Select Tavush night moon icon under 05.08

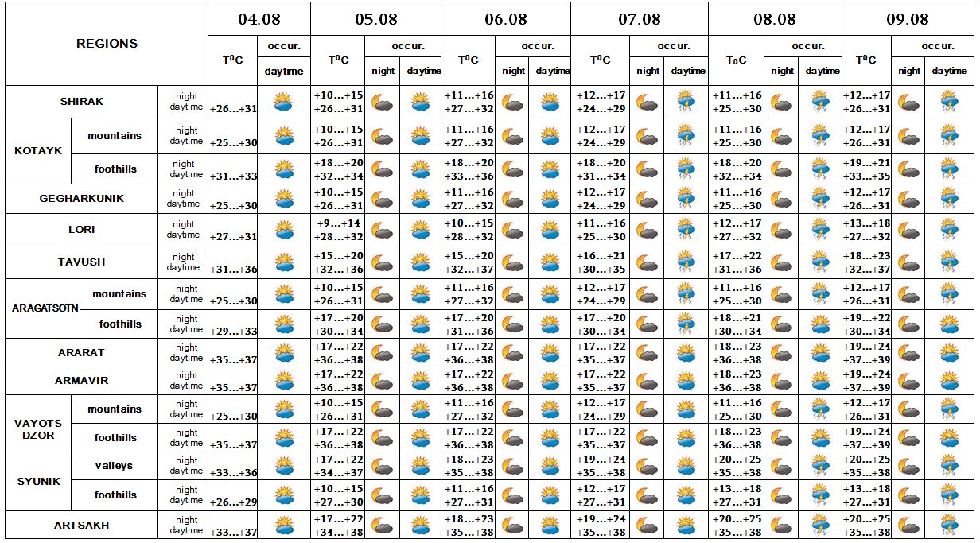coord(382,263)
